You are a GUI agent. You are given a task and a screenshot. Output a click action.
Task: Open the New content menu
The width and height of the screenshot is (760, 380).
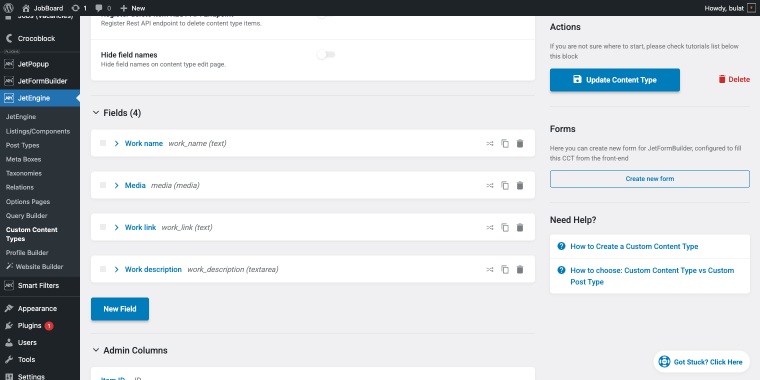click(x=133, y=8)
